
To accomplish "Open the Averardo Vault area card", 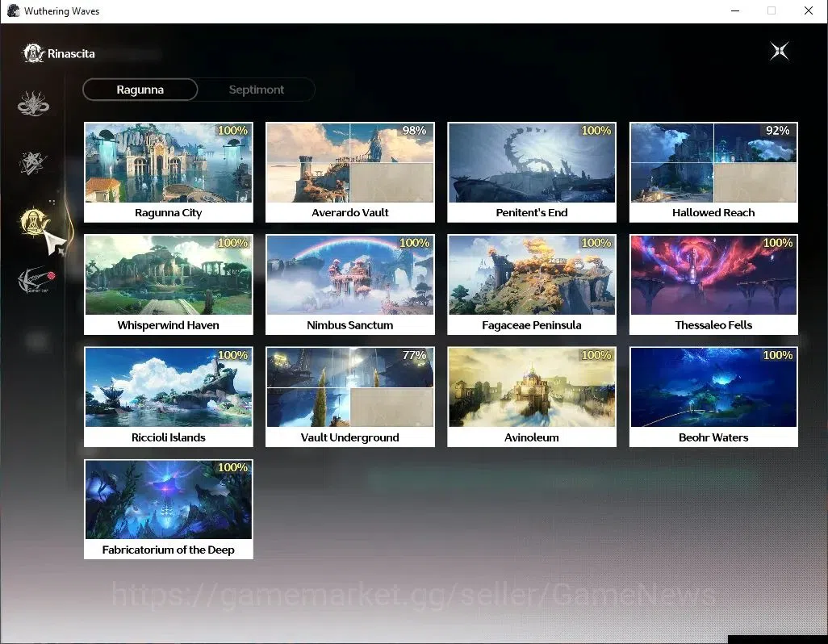I will (350, 172).
